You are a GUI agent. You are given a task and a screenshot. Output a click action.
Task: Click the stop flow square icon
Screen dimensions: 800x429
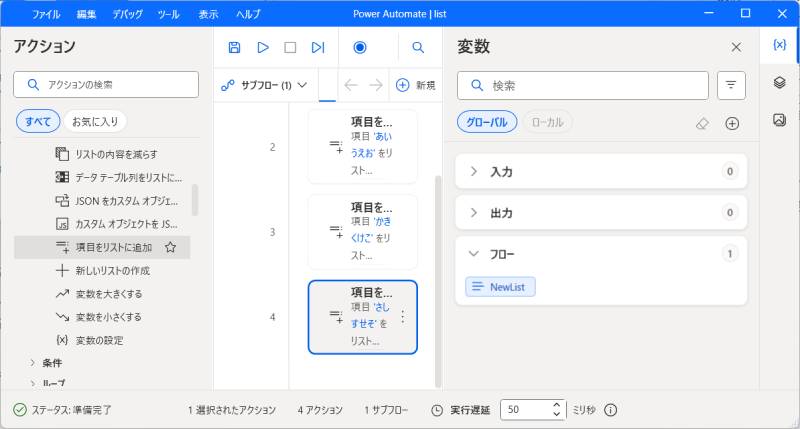pos(290,47)
